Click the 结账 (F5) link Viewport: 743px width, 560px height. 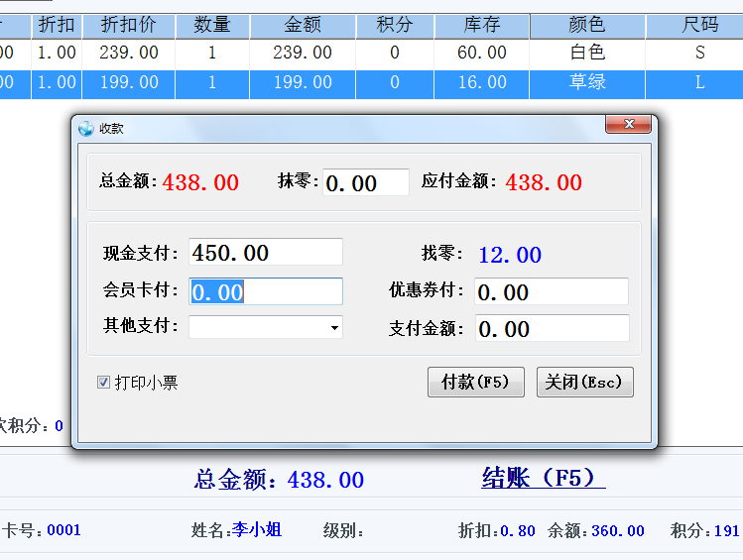point(543,479)
